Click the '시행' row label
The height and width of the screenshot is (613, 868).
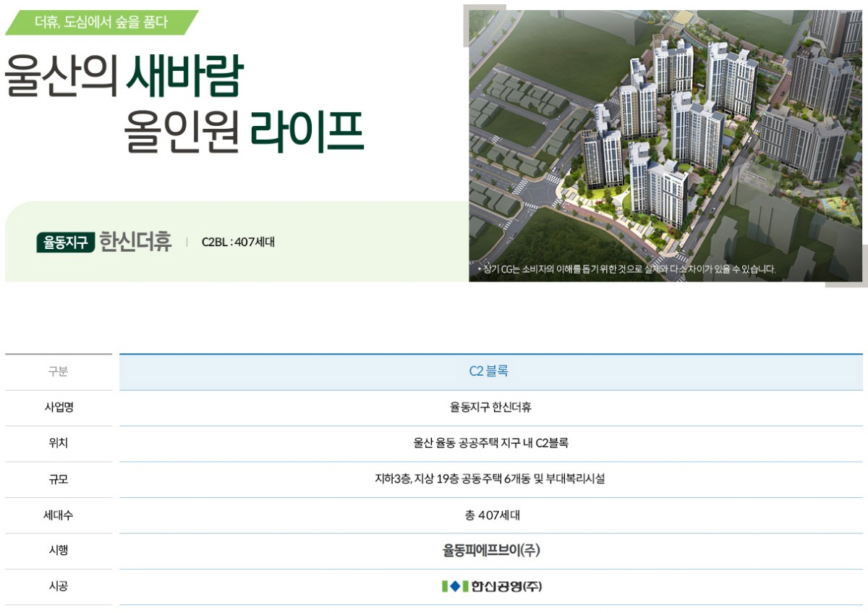59,551
